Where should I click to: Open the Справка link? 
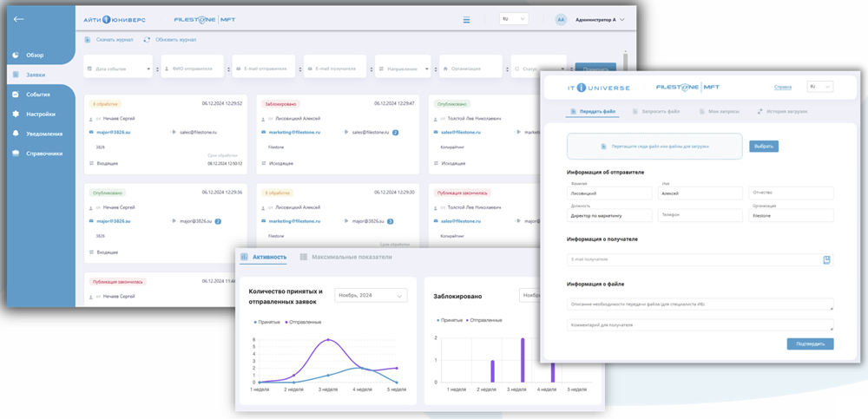782,87
